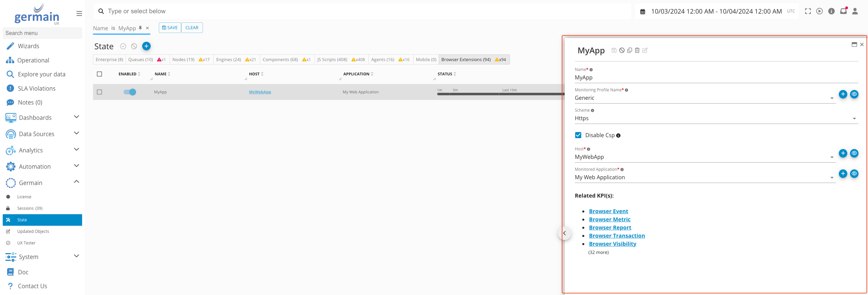868x295 pixels.
Task: Enter fullscreen mode using the expand icon
Action: click(x=808, y=11)
